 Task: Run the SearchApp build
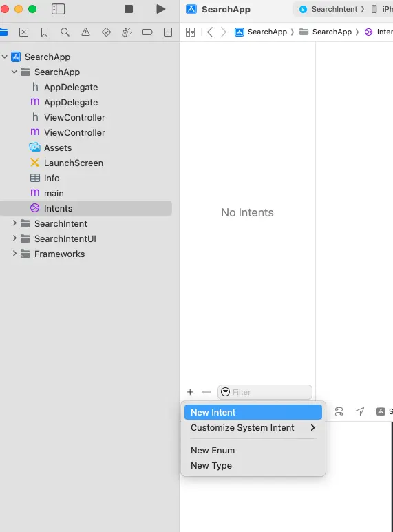pos(161,9)
